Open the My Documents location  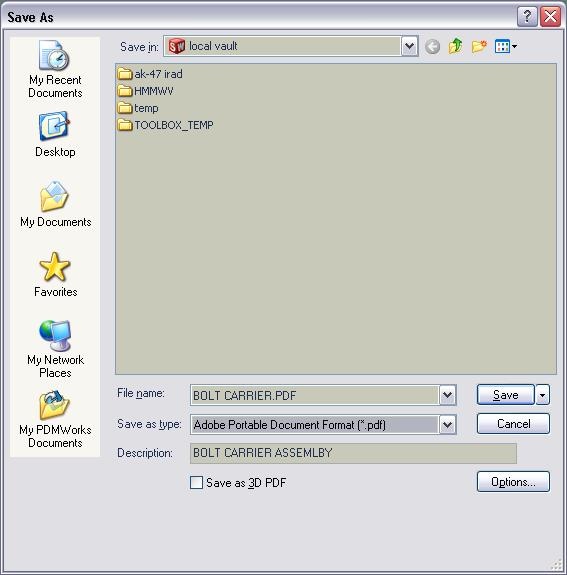(x=55, y=204)
